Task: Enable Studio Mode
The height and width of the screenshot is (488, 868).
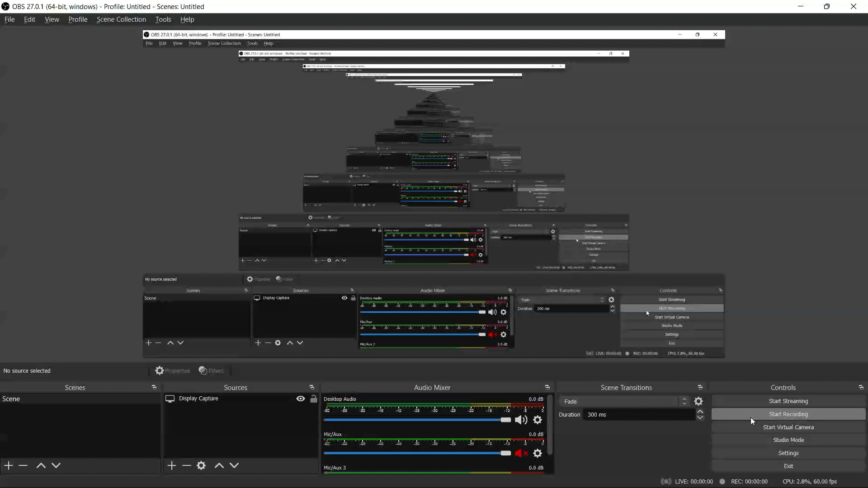Action: pyautogui.click(x=788, y=440)
